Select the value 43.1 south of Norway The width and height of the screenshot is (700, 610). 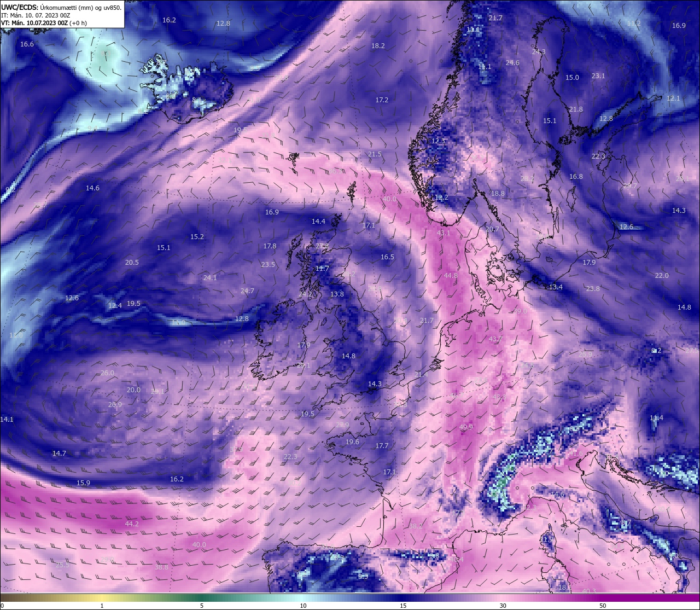[x=444, y=233]
